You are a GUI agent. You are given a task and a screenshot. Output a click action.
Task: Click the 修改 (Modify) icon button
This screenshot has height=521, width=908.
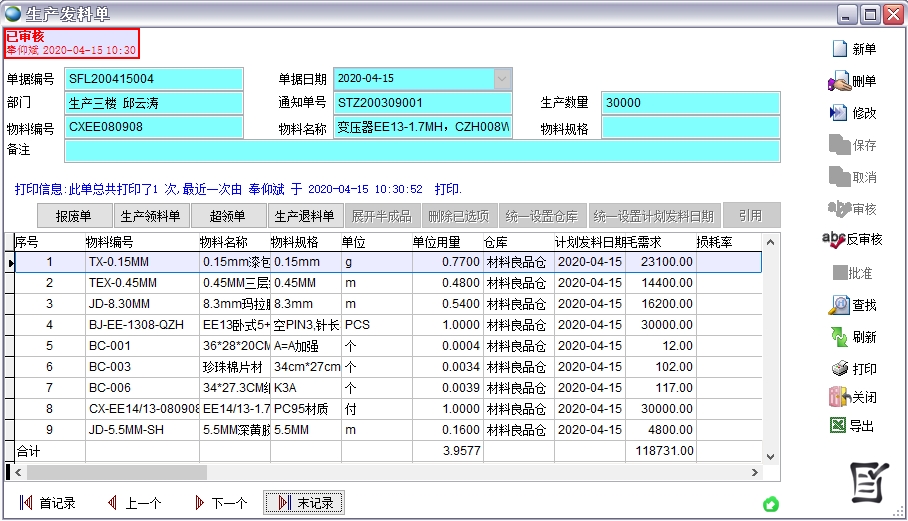851,113
